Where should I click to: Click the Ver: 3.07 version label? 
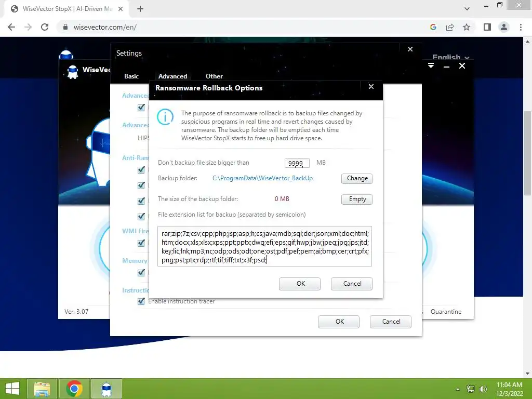pyautogui.click(x=77, y=312)
